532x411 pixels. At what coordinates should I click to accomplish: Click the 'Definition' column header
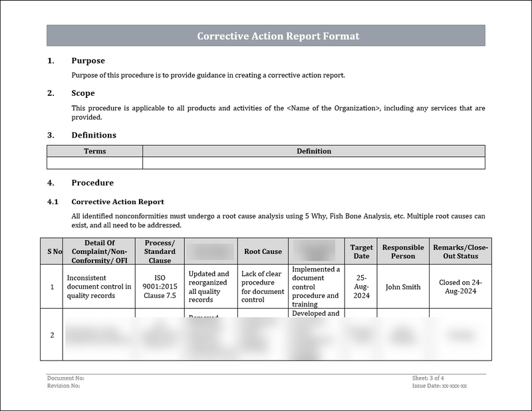314,151
